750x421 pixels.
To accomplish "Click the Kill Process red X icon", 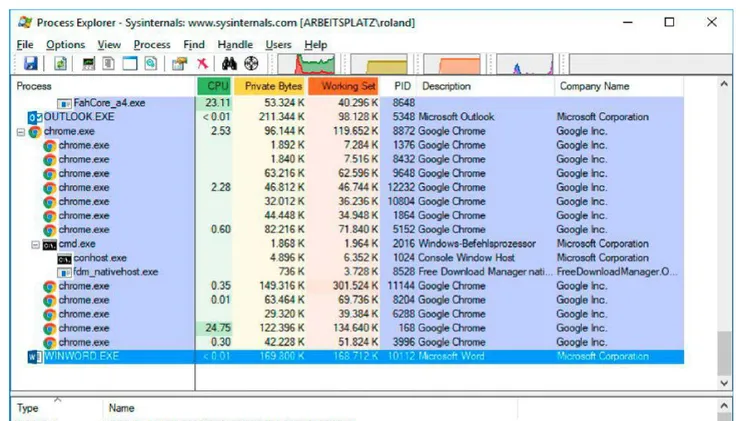I will coord(203,63).
